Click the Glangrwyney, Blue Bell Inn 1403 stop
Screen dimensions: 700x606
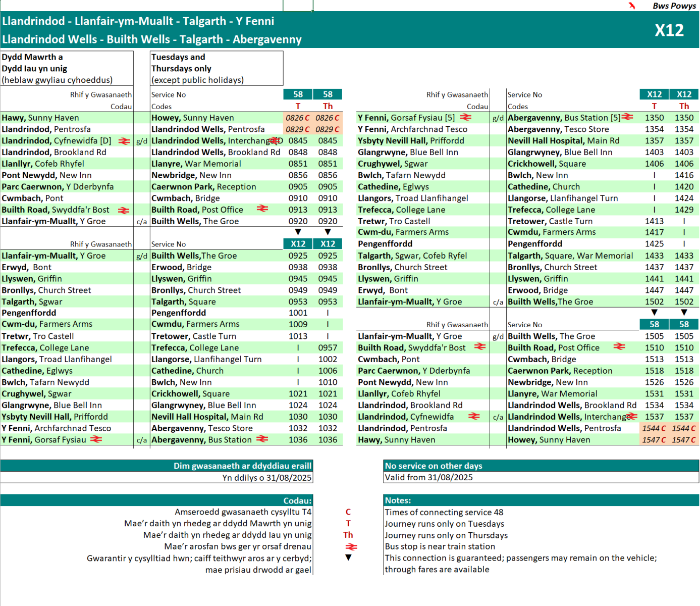[x=560, y=153]
